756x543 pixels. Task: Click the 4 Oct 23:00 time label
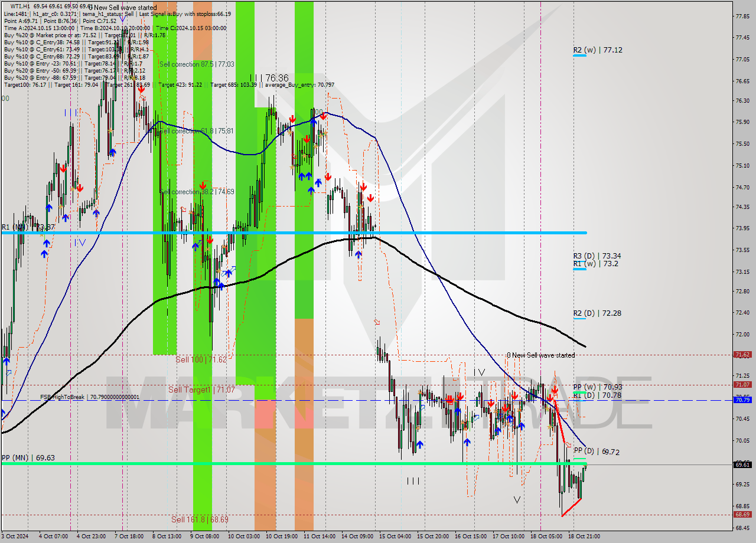[x=91, y=537]
